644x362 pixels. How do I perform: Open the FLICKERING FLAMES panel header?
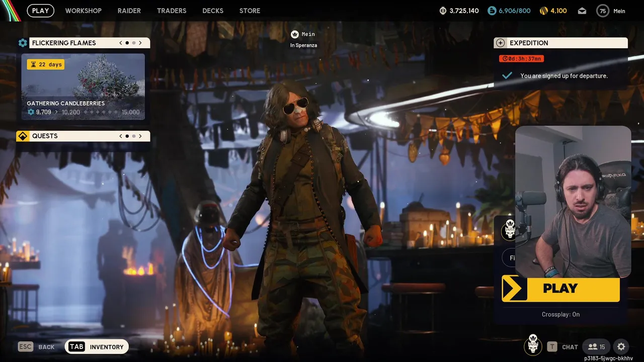(x=90, y=43)
